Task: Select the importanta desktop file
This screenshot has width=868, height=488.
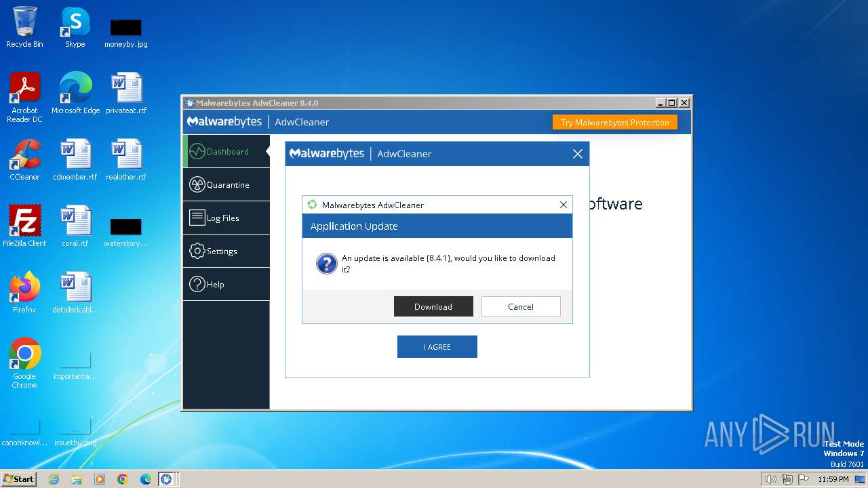Action: (75, 366)
